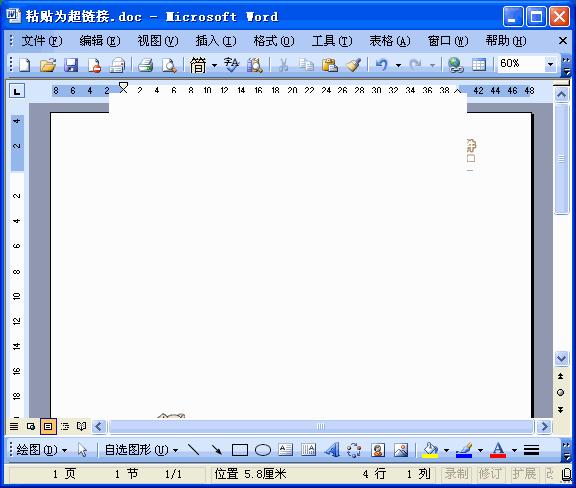Open the Line Style options

point(531,449)
